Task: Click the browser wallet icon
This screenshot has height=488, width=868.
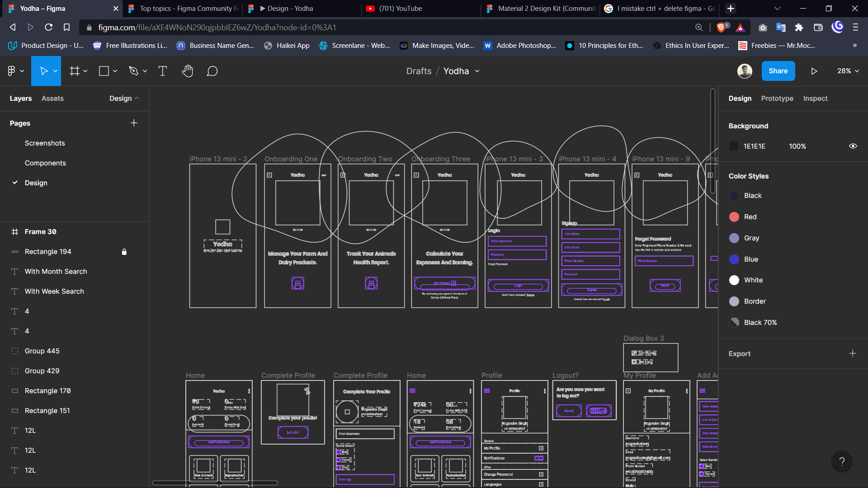Action: click(818, 28)
